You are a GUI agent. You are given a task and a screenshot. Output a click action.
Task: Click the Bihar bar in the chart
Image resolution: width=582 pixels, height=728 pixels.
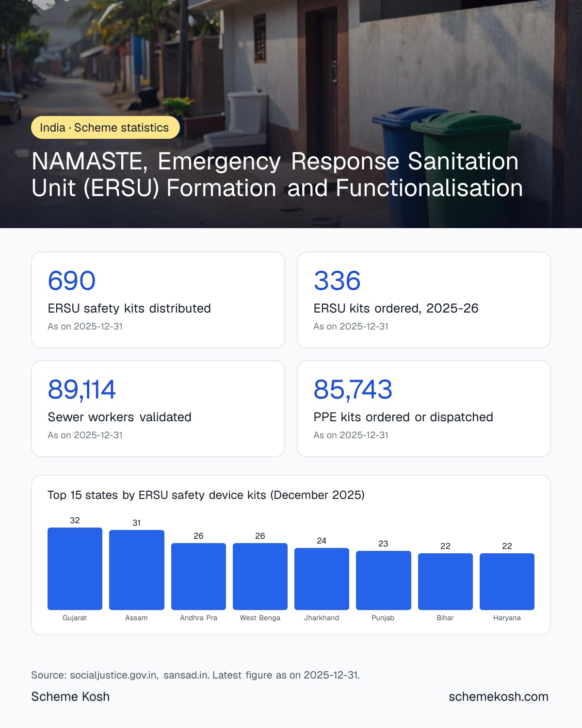click(445, 581)
